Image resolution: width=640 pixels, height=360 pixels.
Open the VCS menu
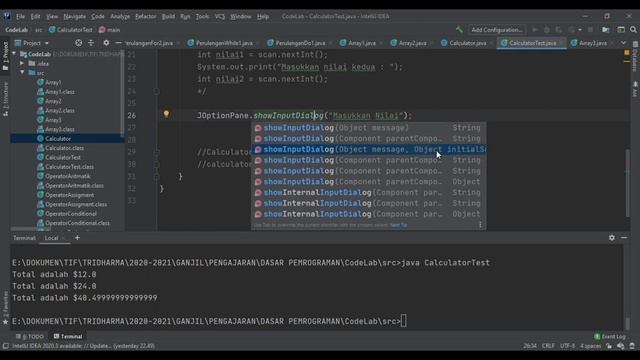(x=220, y=16)
